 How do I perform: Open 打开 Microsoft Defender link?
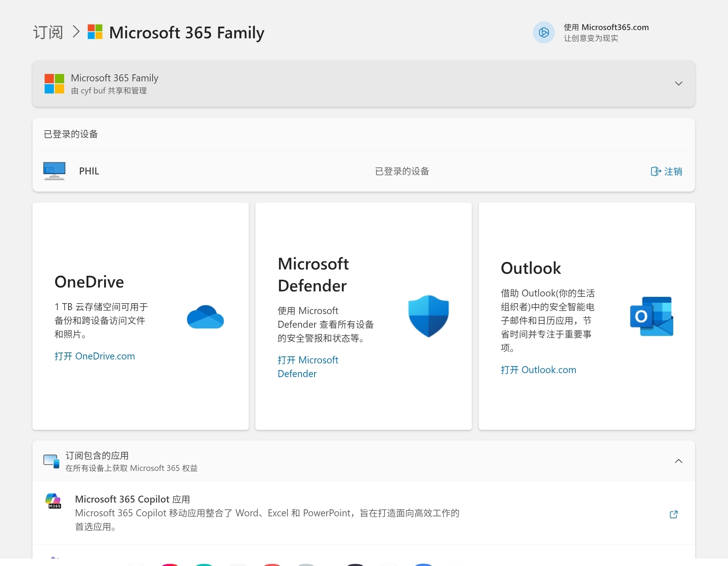pos(308,367)
